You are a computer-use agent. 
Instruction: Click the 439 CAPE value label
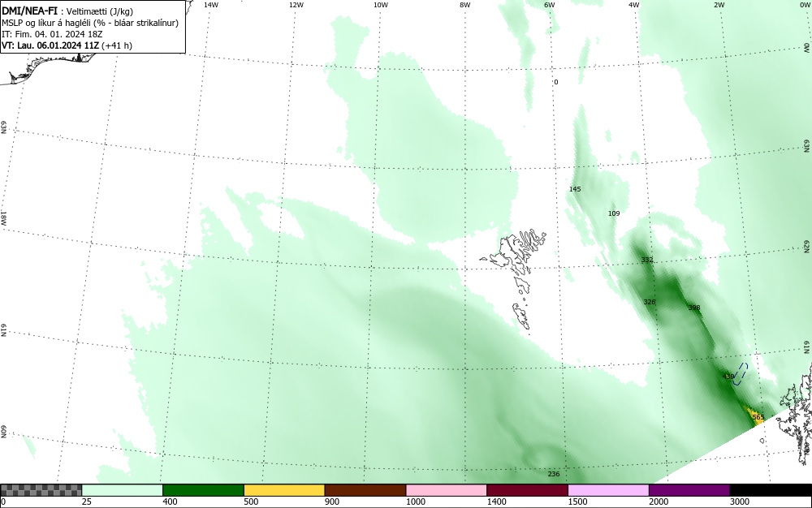(x=728, y=377)
